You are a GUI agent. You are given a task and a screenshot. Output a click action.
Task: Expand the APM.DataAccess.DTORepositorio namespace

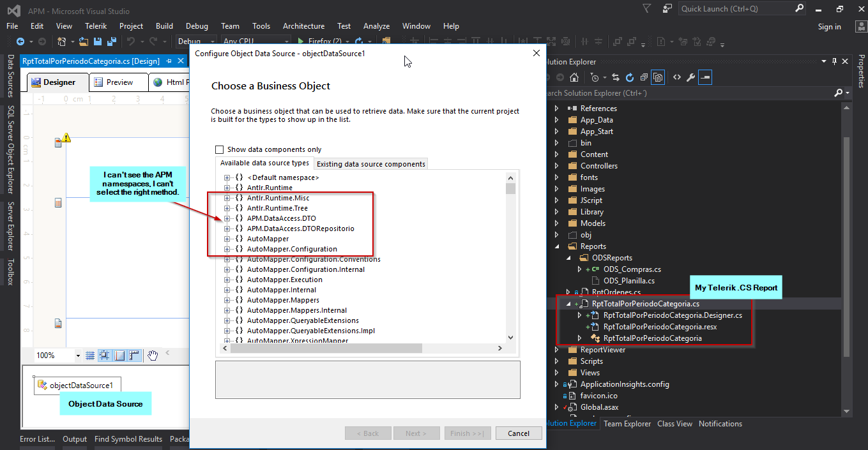pyautogui.click(x=227, y=229)
